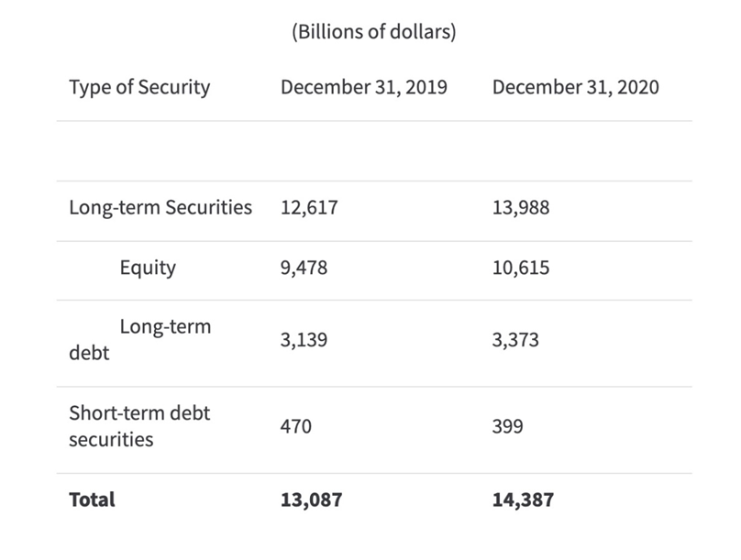This screenshot has width=741, height=560.
Task: Click the 13,087 total value
Action: click(311, 500)
